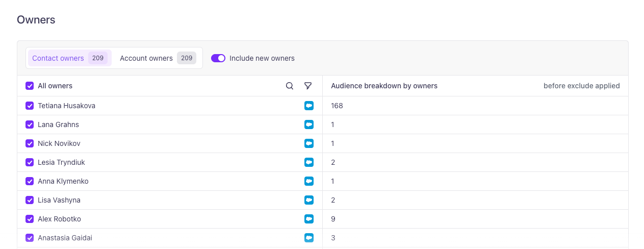
Task: Click Salesforce icon in Tetiana Husakova row
Action: 309,106
